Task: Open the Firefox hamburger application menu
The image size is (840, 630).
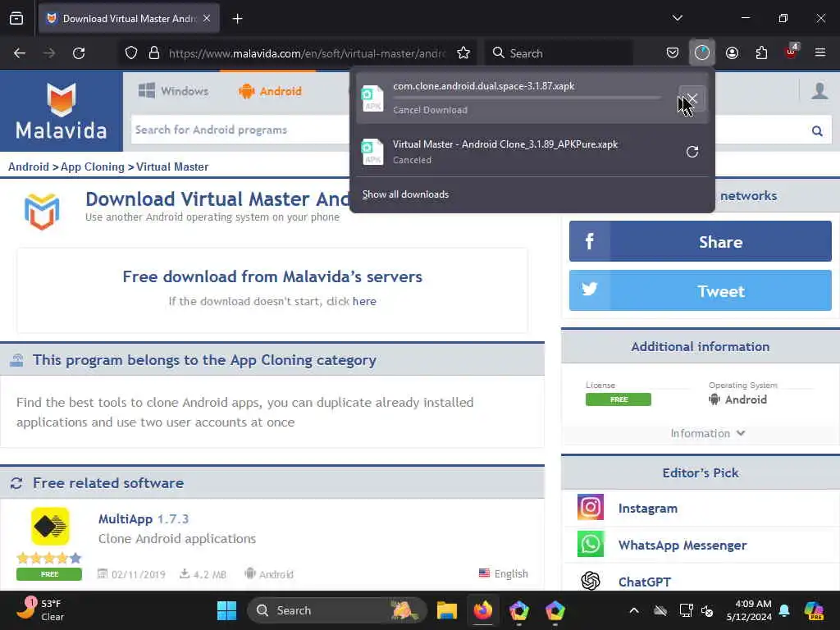Action: coord(820,52)
